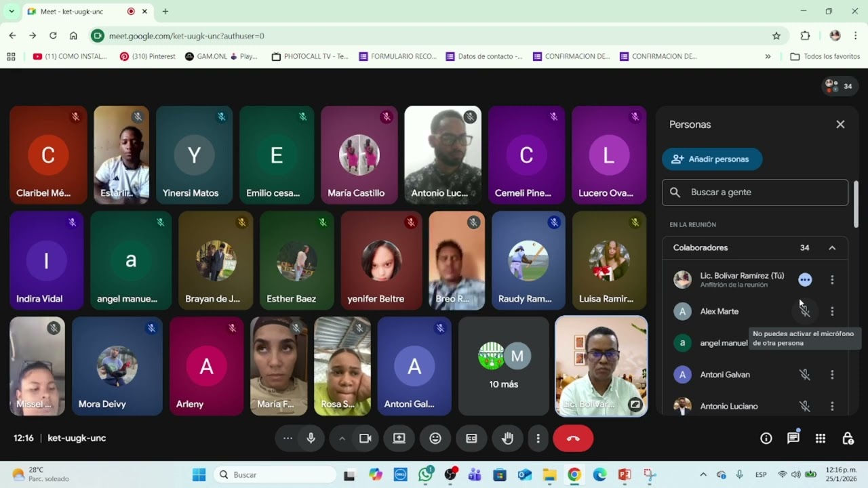This screenshot has height=488, width=868.
Task: Select Antonio Luc... video tile
Action: click(x=443, y=155)
